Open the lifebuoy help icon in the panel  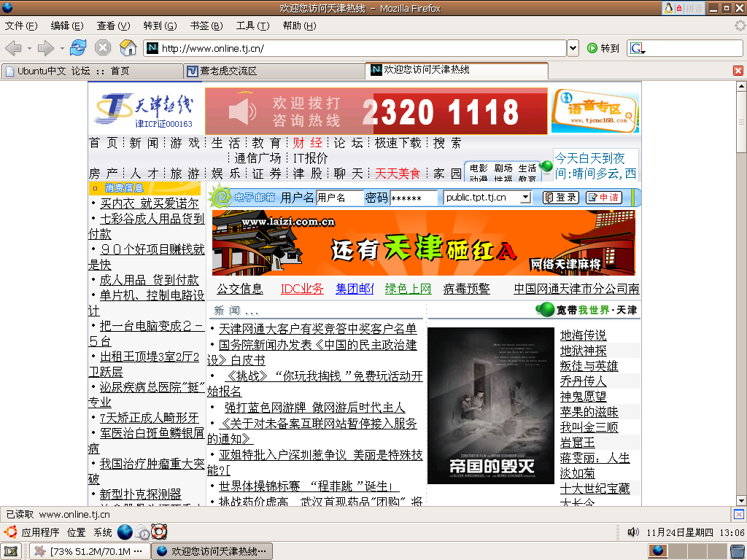click(158, 532)
